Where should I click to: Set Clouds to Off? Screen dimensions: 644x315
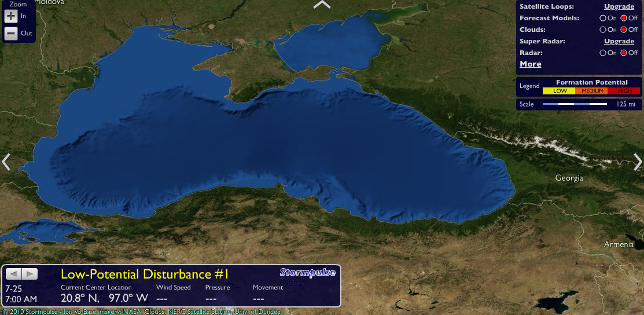tap(624, 30)
